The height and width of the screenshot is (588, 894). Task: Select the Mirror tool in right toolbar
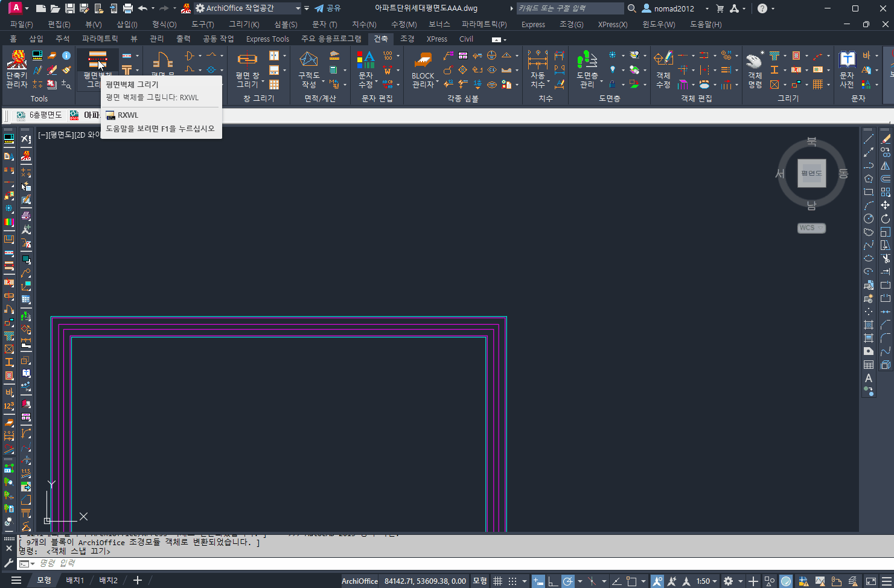point(886,165)
